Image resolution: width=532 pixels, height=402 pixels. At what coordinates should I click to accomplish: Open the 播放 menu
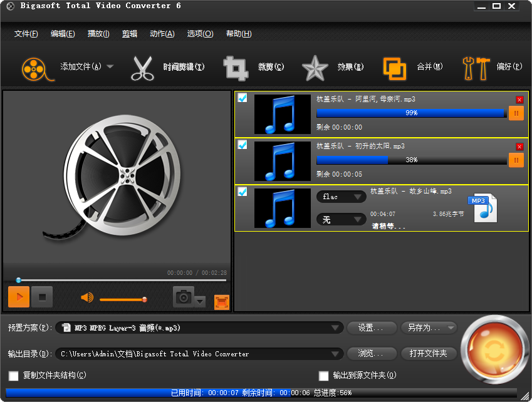pos(97,33)
